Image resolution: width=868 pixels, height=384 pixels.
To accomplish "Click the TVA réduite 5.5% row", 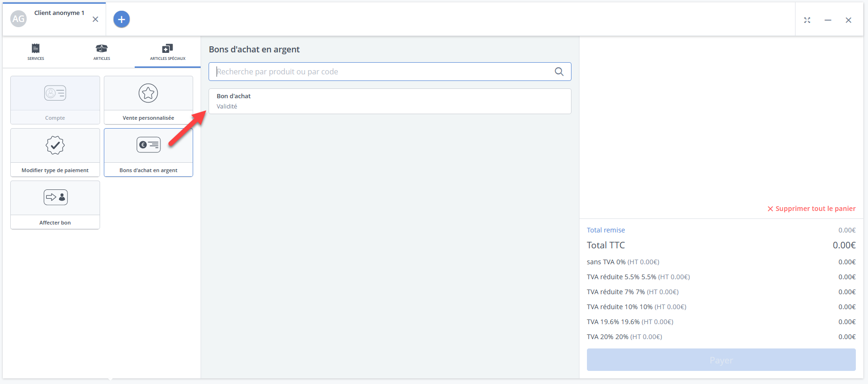I will click(x=721, y=277).
